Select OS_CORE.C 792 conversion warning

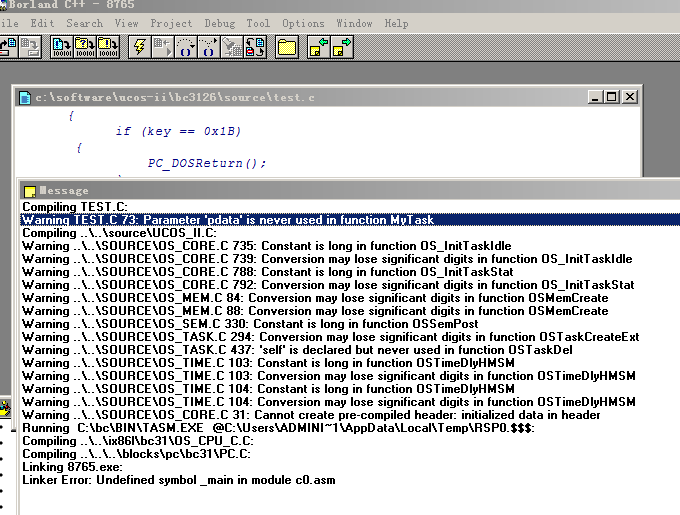coord(350,285)
